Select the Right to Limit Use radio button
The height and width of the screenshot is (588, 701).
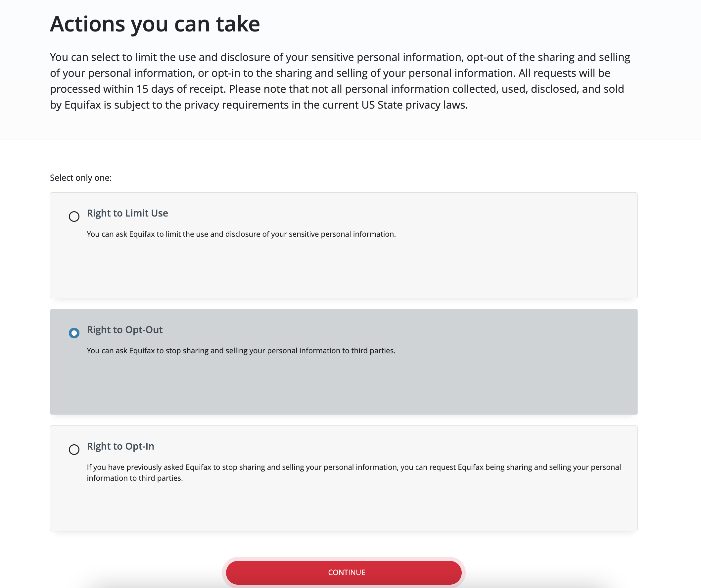click(x=74, y=217)
